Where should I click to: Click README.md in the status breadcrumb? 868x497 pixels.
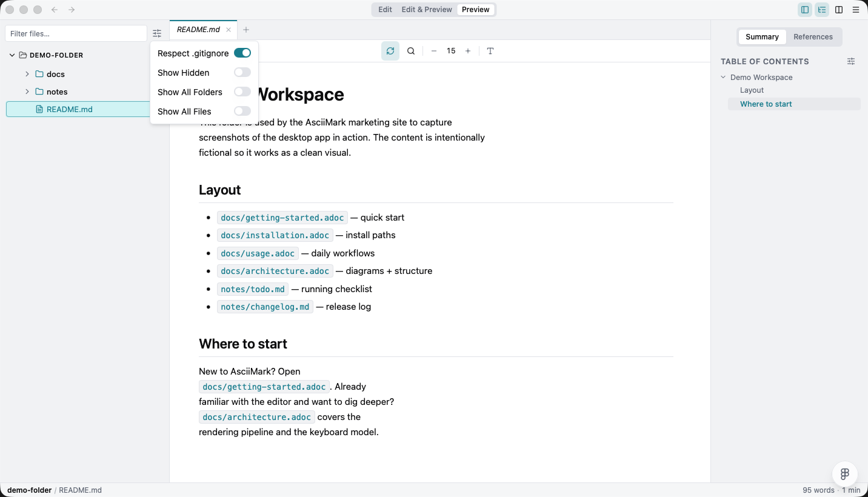(80, 490)
